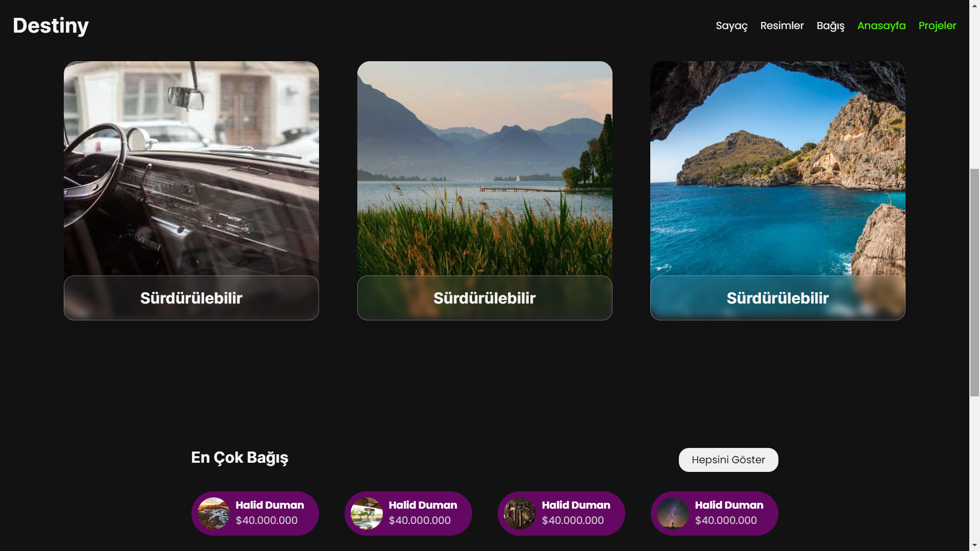Click the sea cave coast photo
This screenshot has width=980, height=551.
click(777, 168)
